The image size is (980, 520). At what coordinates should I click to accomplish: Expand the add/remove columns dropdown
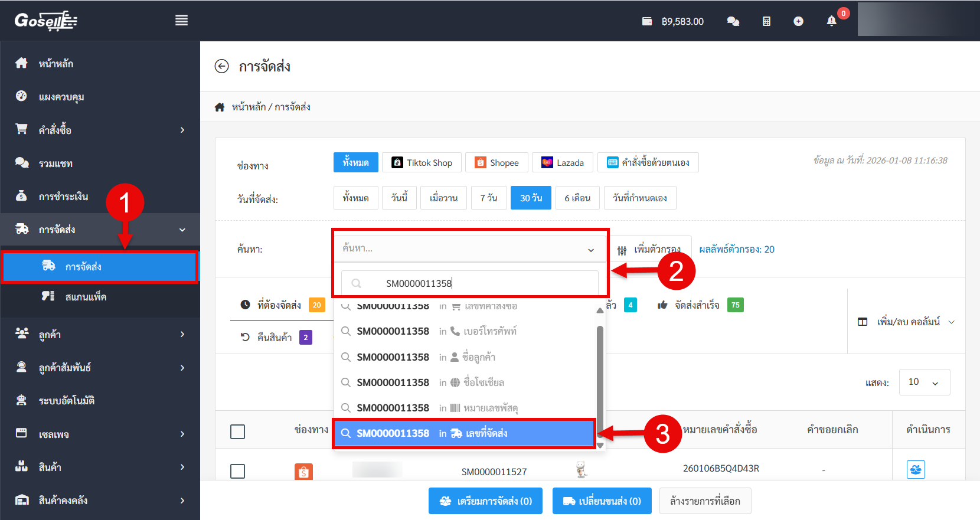(x=906, y=322)
